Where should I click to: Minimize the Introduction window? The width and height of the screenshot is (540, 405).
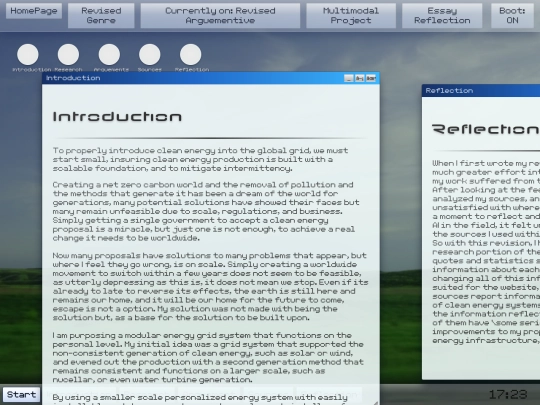tap(349, 78)
